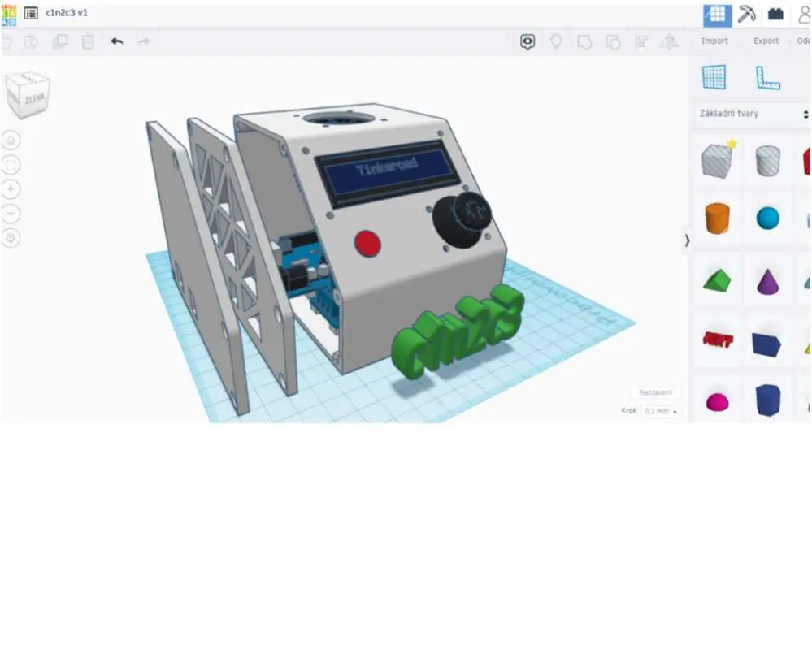Image resolution: width=812 pixels, height=658 pixels.
Task: Select the blue LCD display reading Tinkercad
Action: click(389, 172)
